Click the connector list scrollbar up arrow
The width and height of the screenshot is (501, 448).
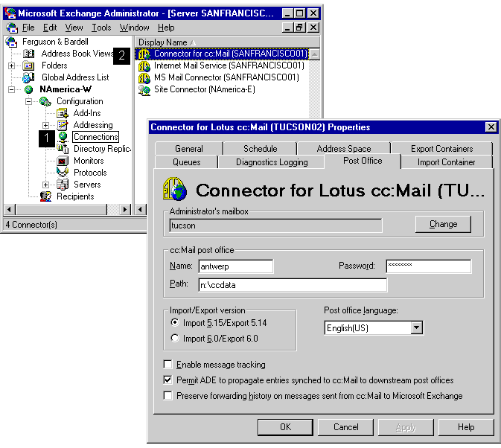click(314, 54)
